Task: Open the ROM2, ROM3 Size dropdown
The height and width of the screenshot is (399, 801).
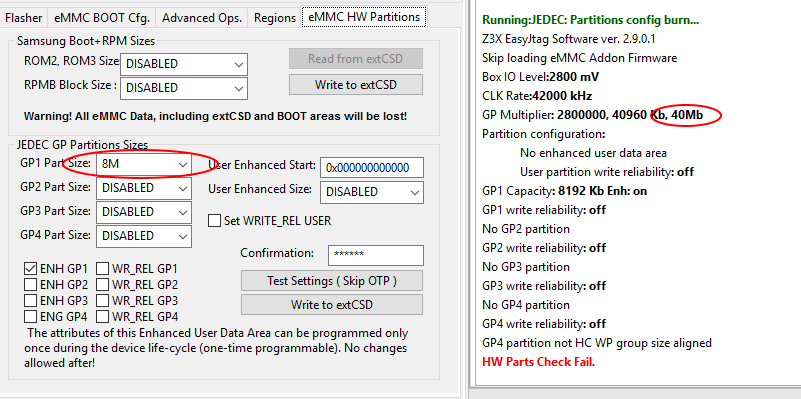Action: coord(184,64)
